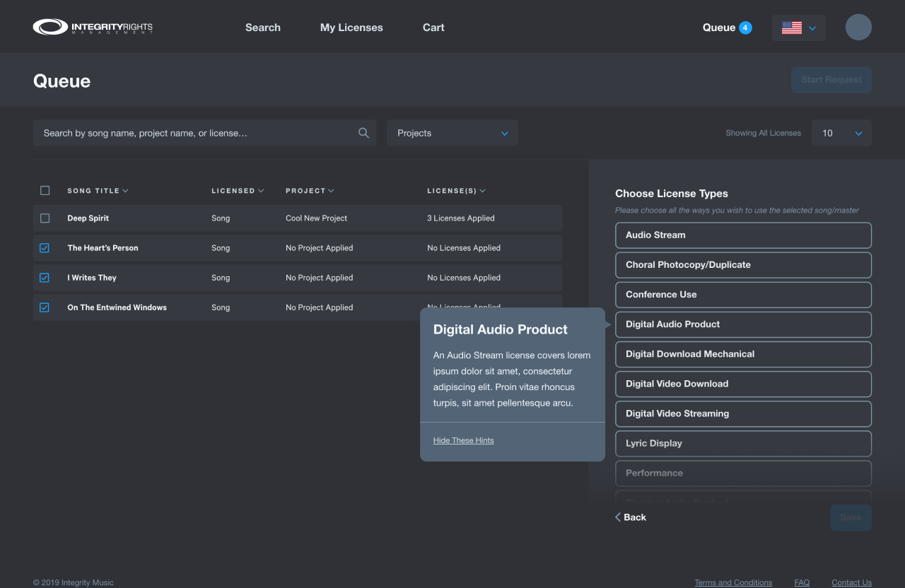Uncheck the I Writes They checkbox
The width and height of the screenshot is (905, 588).
pos(45,278)
